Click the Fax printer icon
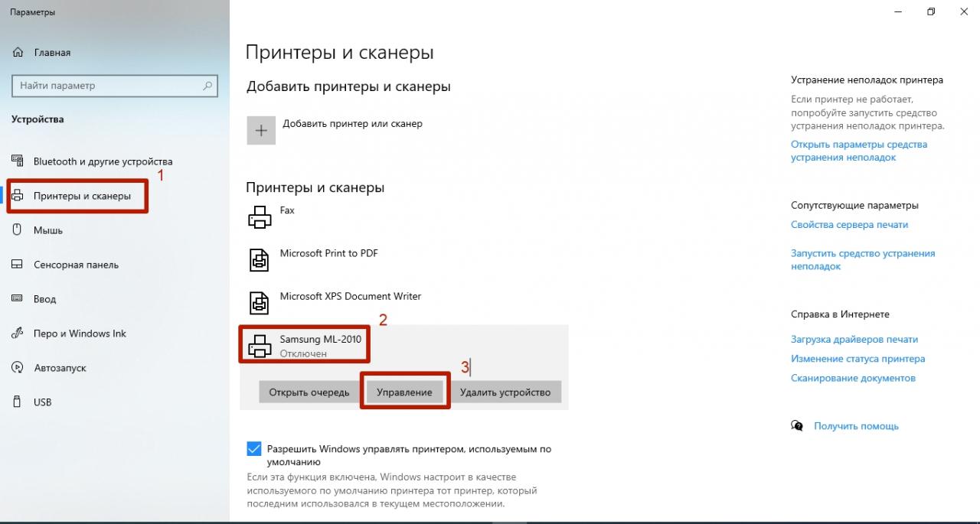The width and height of the screenshot is (980, 524). tap(260, 217)
